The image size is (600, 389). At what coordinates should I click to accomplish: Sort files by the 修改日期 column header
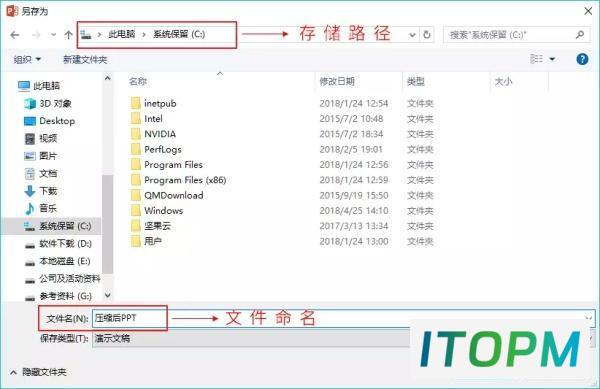coord(337,81)
